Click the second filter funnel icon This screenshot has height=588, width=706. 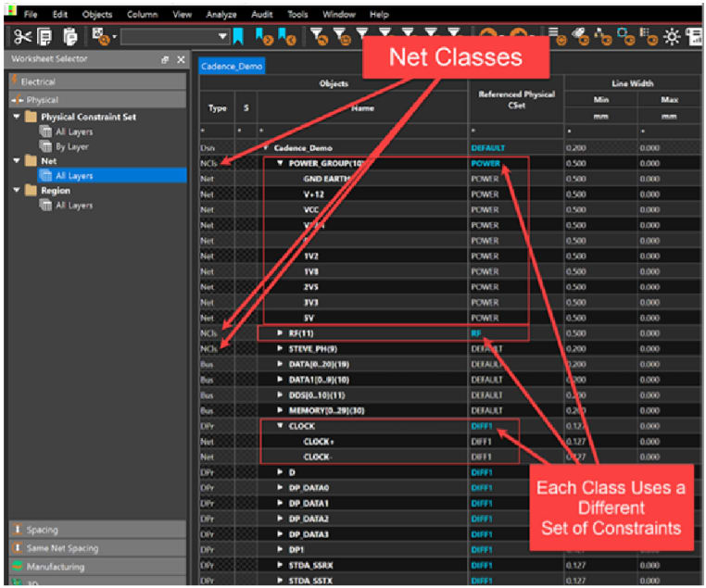[x=342, y=37]
